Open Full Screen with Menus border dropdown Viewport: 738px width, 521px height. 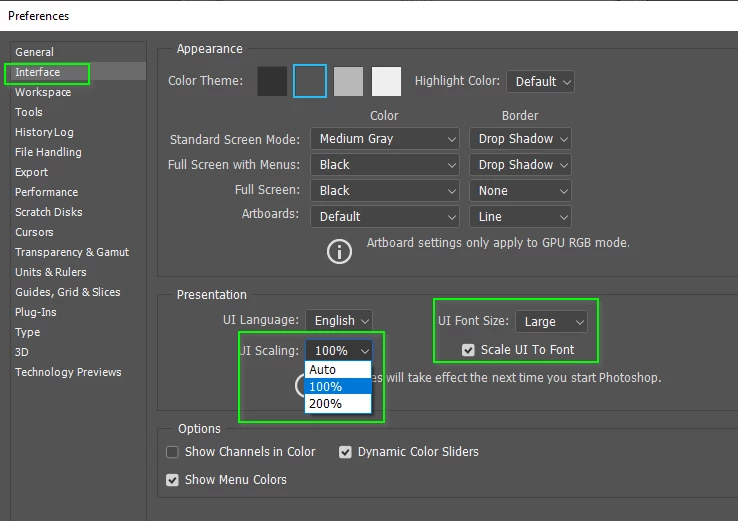pos(520,165)
